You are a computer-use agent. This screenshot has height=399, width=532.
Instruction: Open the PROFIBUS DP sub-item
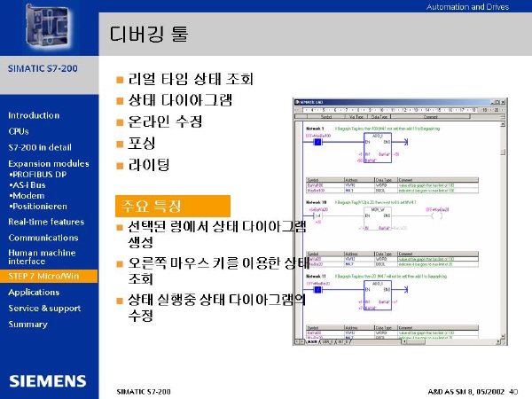pyautogui.click(x=38, y=175)
